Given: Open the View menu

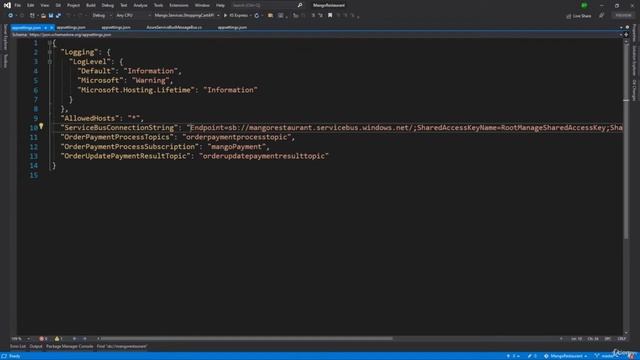Looking at the screenshot, I should click(x=44, y=5).
